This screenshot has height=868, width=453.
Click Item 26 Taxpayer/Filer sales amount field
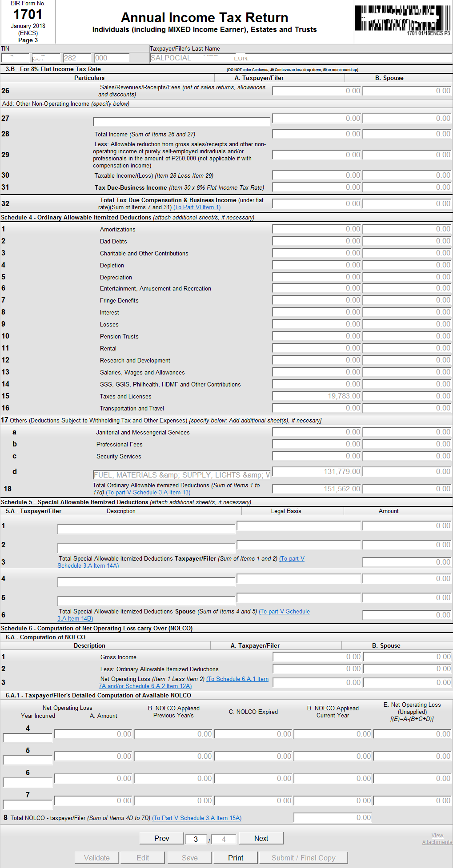point(317,91)
